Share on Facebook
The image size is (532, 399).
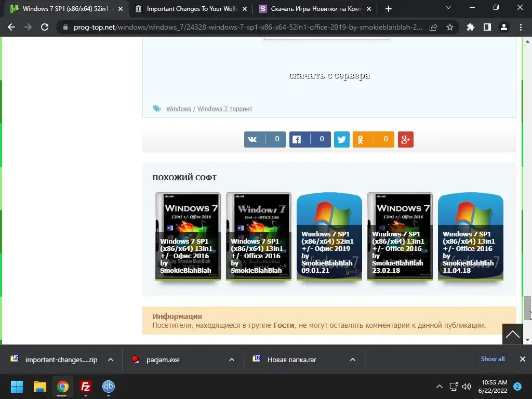pos(310,139)
